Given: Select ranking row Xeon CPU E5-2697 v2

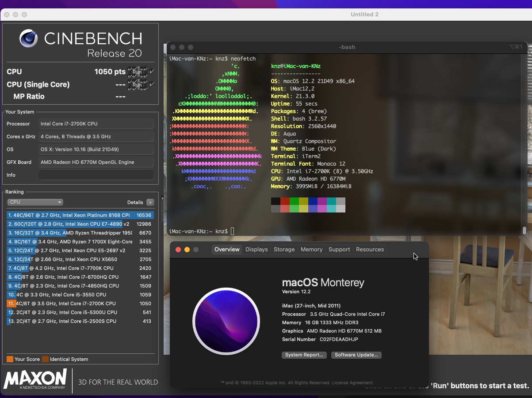Looking at the screenshot, I should coord(80,250).
